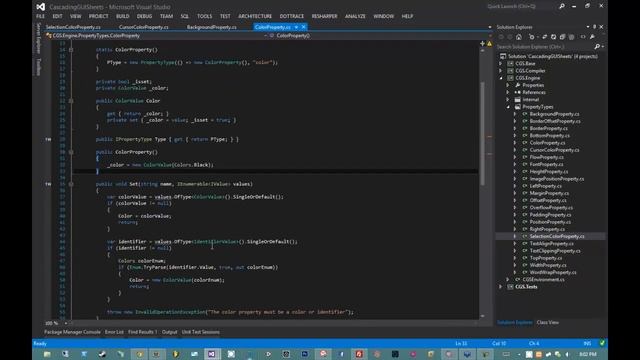
Task: Click the volume icon in system tray
Action: (567, 354)
